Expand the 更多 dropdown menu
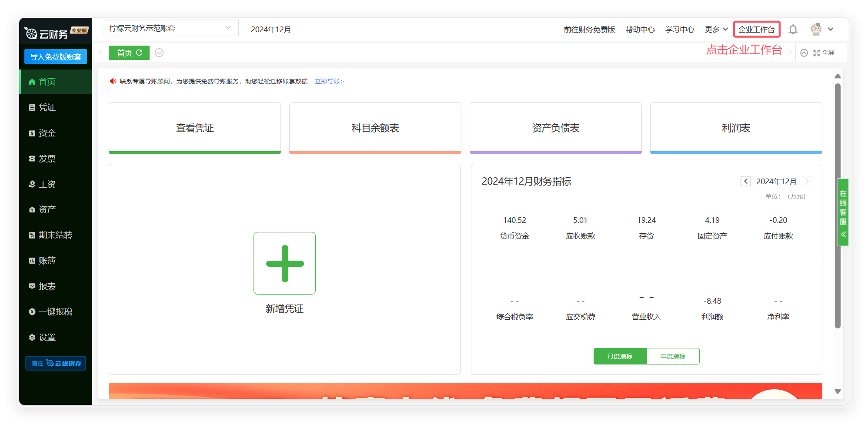This screenshot has height=424, width=868. click(x=716, y=30)
